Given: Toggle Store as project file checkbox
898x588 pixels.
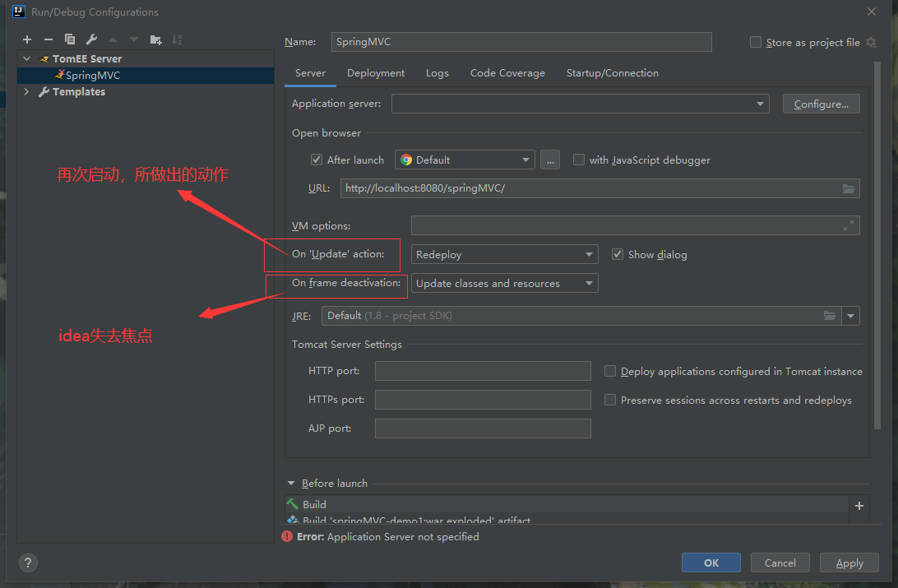Looking at the screenshot, I should pyautogui.click(x=756, y=43).
